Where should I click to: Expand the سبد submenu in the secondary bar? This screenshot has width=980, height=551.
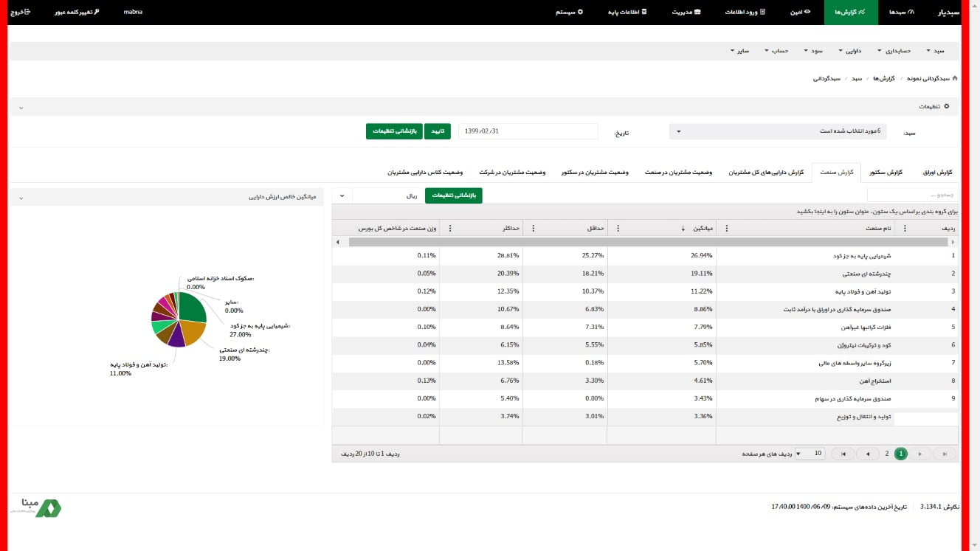tap(936, 51)
